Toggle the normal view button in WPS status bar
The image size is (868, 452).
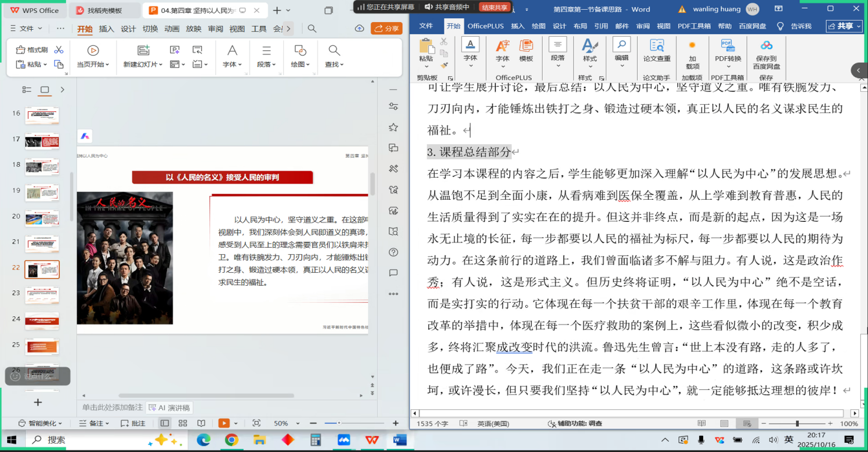click(165, 423)
